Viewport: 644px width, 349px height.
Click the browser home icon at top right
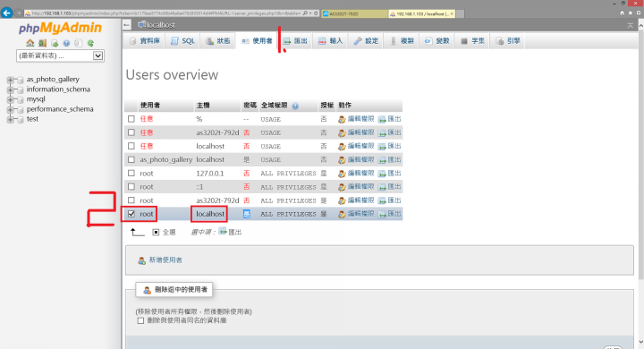coord(623,13)
